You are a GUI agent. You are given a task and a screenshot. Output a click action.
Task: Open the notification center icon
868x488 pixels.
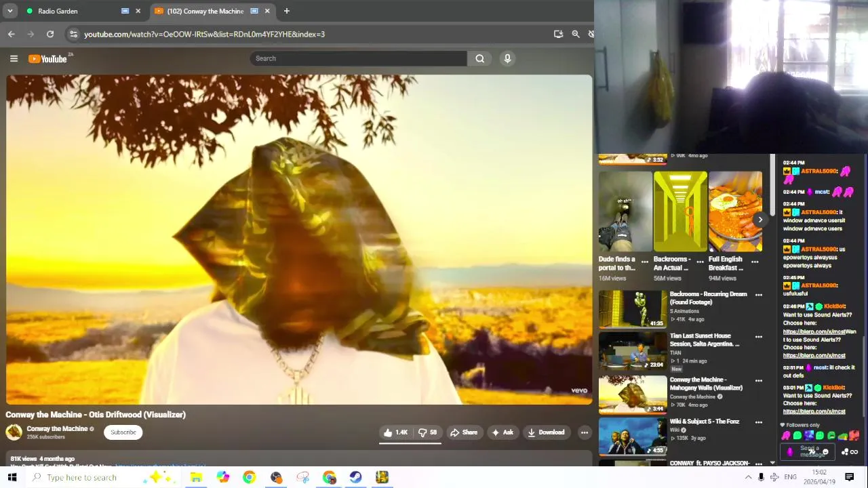tap(849, 477)
